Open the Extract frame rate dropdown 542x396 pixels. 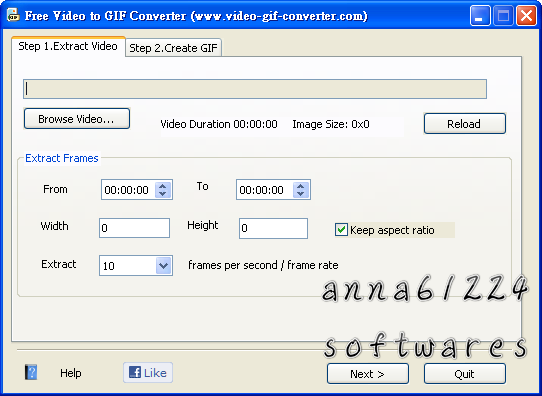pyautogui.click(x=163, y=265)
